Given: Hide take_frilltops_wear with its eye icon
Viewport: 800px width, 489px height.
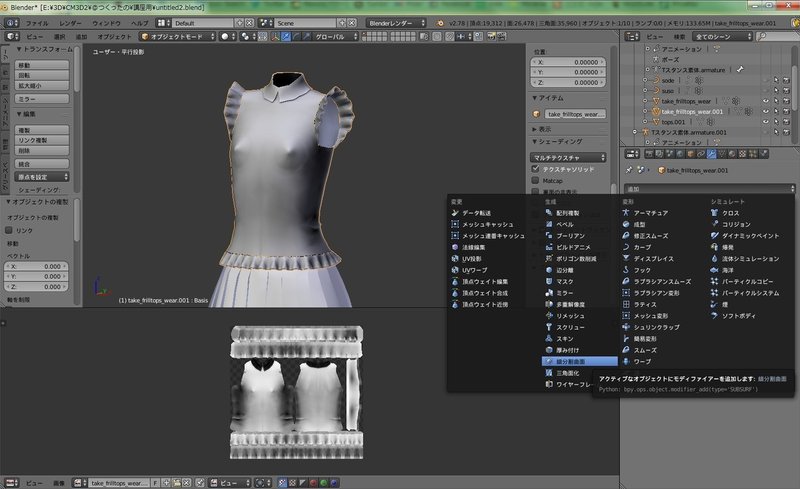Looking at the screenshot, I should [765, 101].
